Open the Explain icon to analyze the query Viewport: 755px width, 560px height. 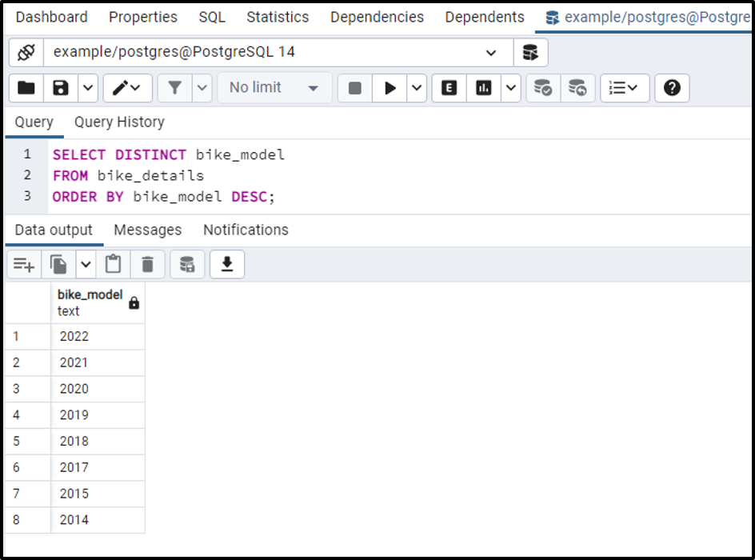click(x=448, y=88)
